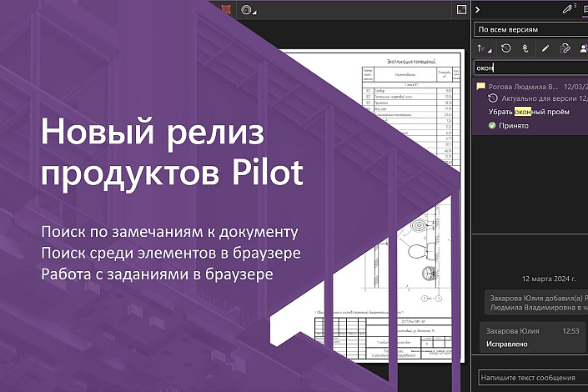
Task: Click the user filter icon in remarks toolbar
Action: coord(583,48)
